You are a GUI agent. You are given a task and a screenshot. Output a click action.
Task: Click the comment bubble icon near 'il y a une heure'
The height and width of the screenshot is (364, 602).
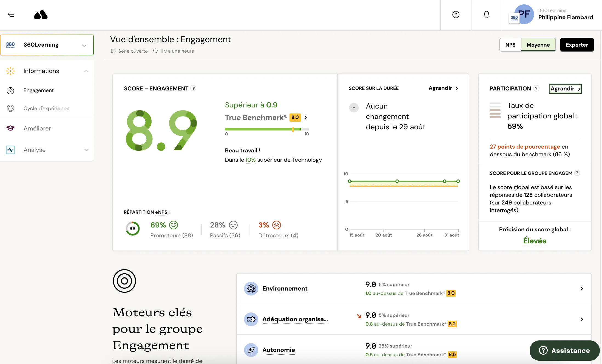point(155,51)
